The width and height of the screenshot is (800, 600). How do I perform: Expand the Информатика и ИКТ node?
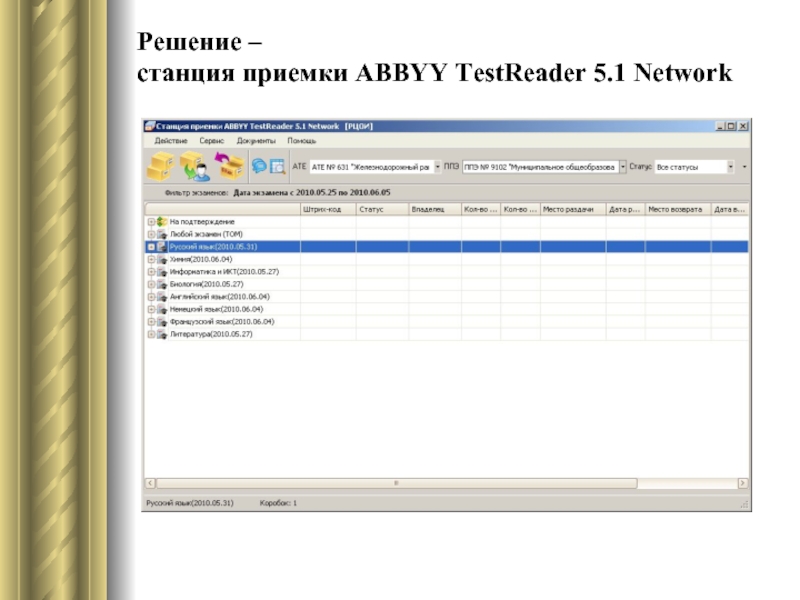pos(151,272)
